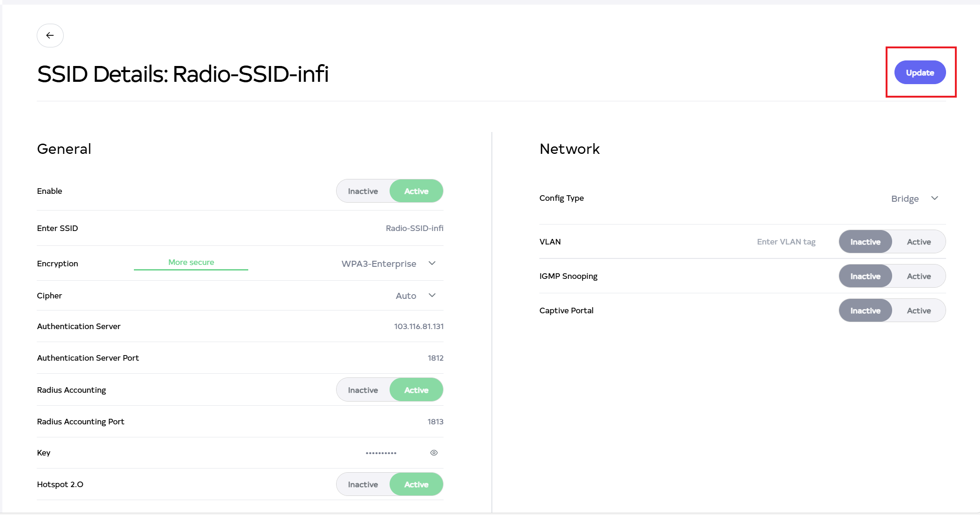Click the Encryption dropdown chevron arrow

pos(432,264)
